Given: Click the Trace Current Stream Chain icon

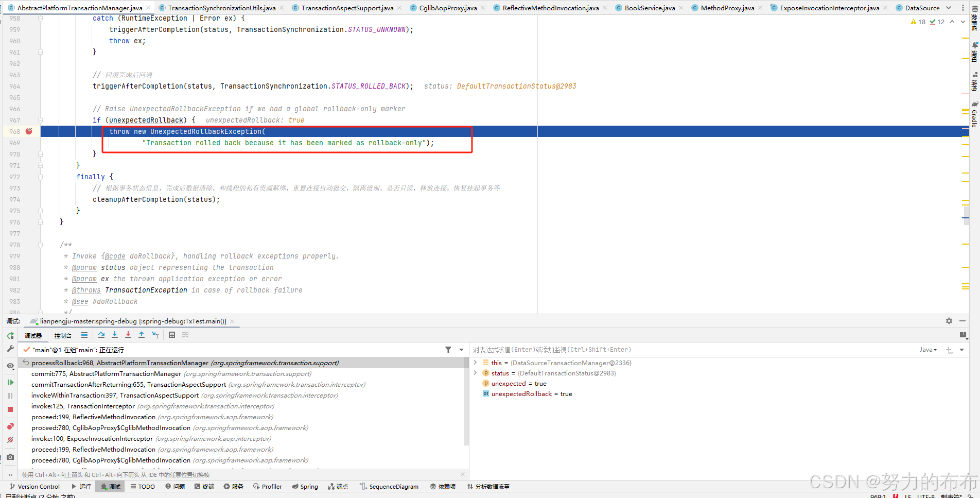Looking at the screenshot, I should 185,335.
